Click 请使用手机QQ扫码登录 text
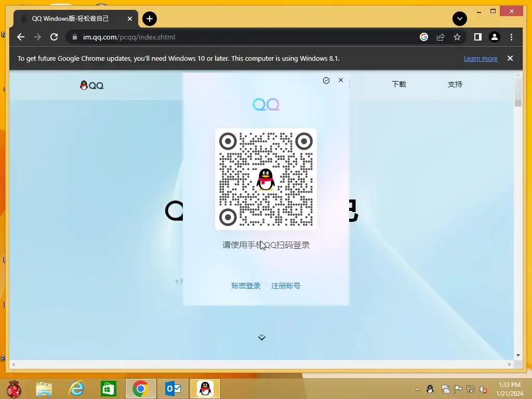Viewport: 532px width, 399px height. [266, 245]
